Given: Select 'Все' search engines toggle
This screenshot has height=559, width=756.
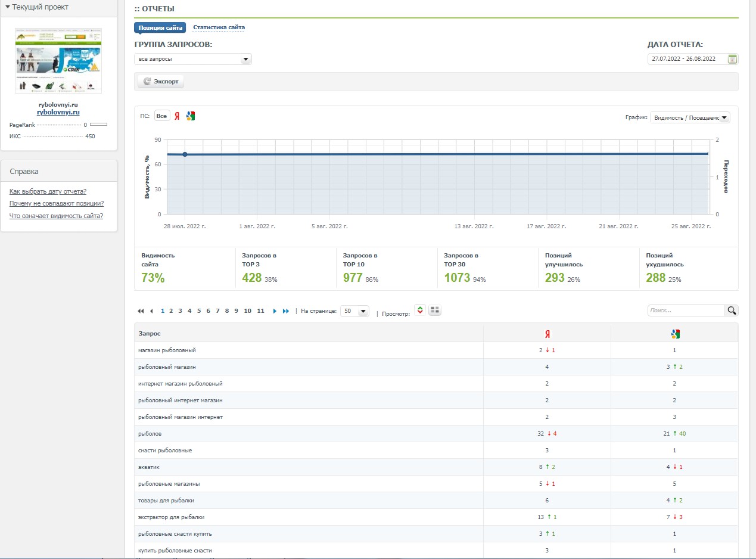Looking at the screenshot, I should pyautogui.click(x=162, y=116).
